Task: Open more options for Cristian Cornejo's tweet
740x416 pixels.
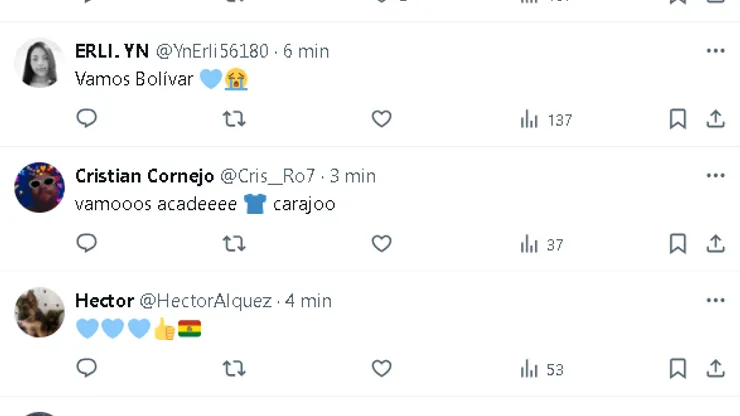Action: pos(715,176)
